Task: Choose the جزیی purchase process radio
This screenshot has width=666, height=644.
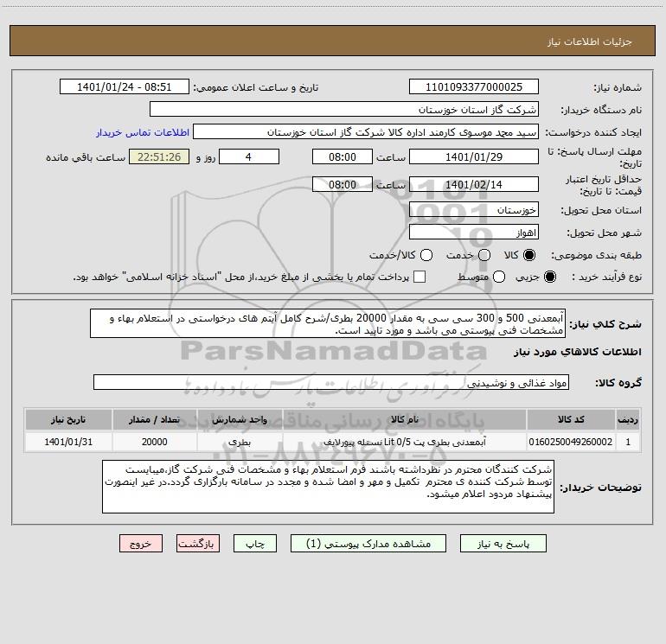Action: point(550,277)
